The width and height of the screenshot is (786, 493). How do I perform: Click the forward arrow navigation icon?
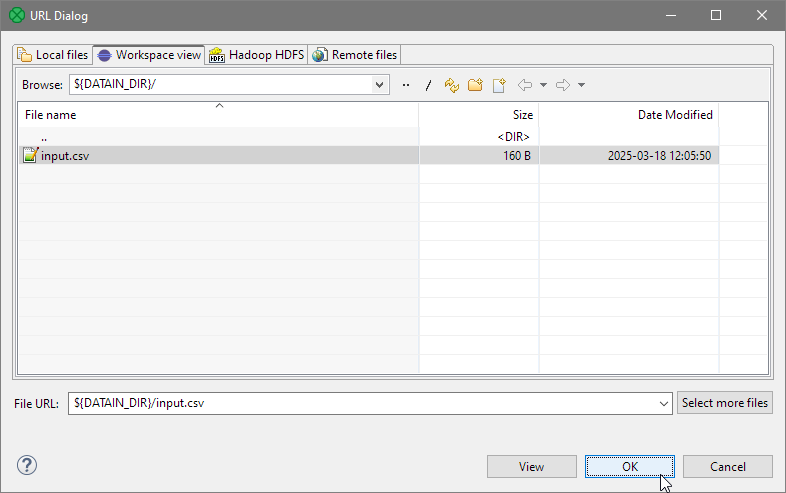pyautogui.click(x=563, y=85)
